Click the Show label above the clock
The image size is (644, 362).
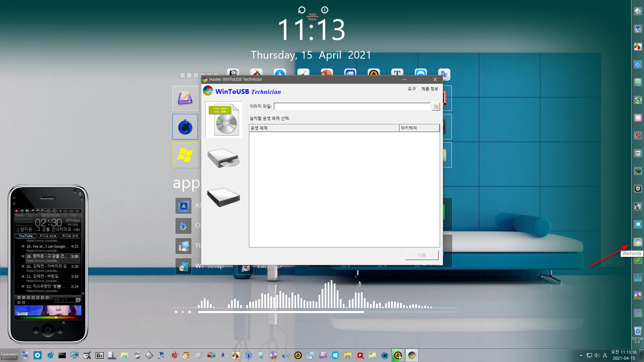[x=312, y=19]
